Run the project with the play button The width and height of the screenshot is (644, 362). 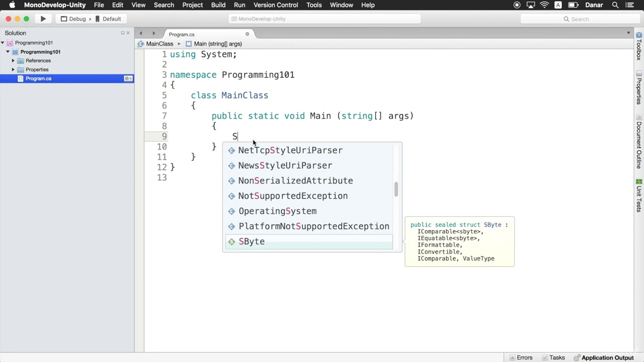point(43,19)
